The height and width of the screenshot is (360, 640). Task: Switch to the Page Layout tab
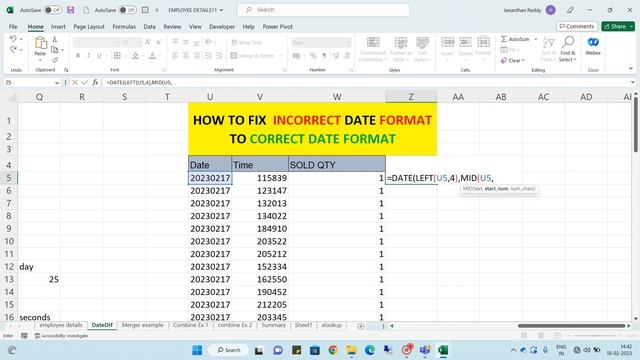pos(89,27)
